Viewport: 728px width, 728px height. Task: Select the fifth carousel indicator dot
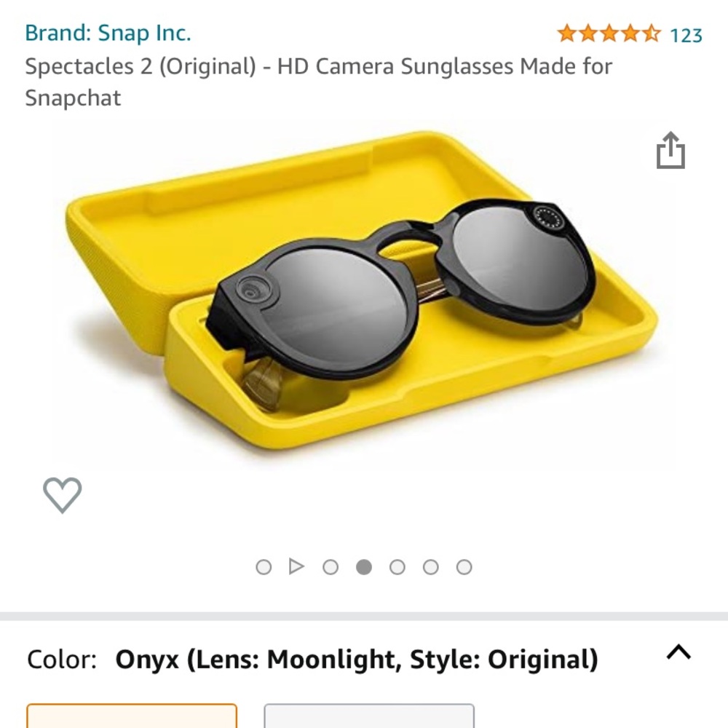(397, 567)
